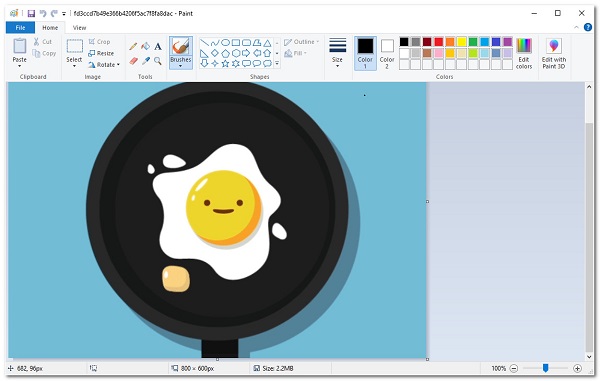Pick the Right triangle shape

click(205, 53)
